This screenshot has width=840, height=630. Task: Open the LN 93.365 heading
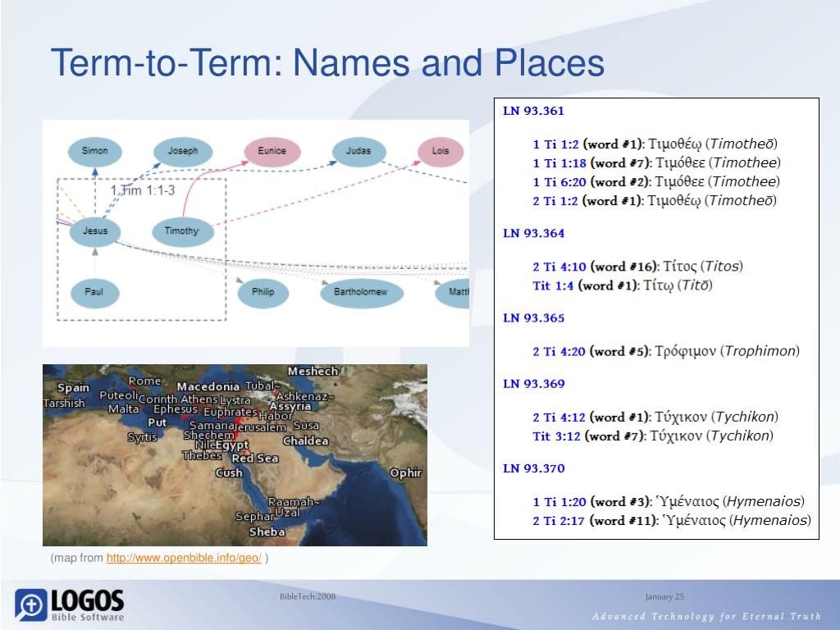point(533,317)
